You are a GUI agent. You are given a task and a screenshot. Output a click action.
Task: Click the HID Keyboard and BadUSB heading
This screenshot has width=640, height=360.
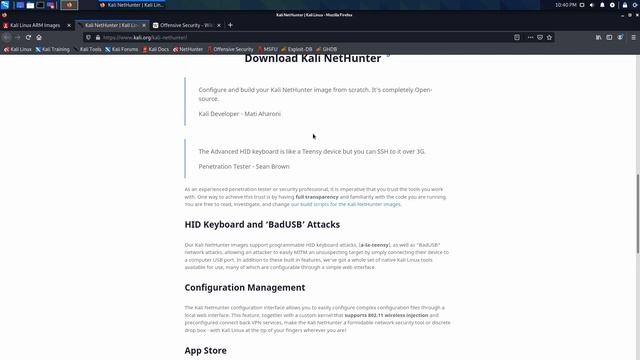[x=262, y=224]
